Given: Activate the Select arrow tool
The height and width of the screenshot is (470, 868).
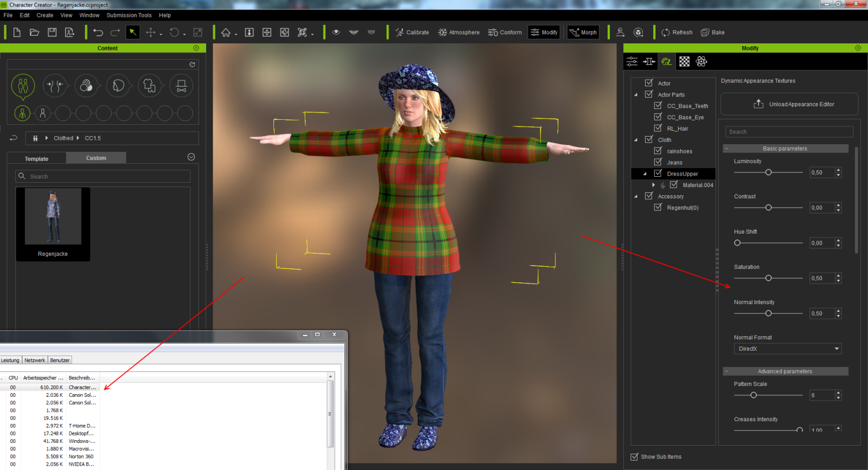Looking at the screenshot, I should pyautogui.click(x=132, y=33).
